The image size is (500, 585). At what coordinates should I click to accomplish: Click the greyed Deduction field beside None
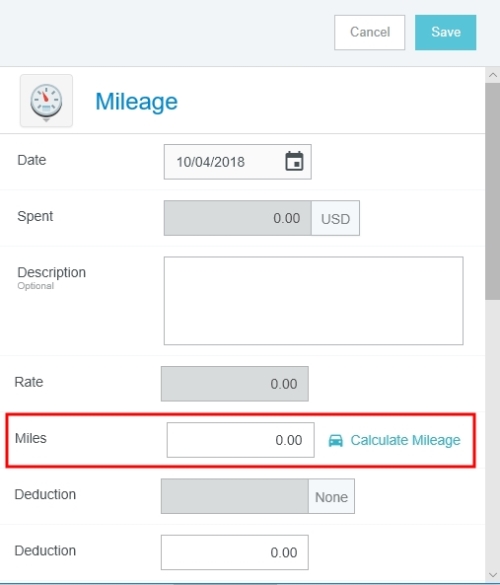tap(235, 497)
